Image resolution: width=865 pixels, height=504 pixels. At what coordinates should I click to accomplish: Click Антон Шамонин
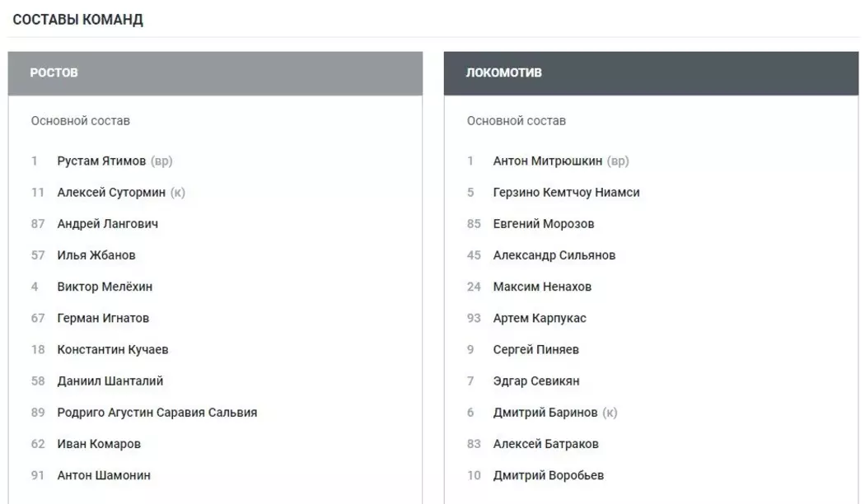click(104, 475)
